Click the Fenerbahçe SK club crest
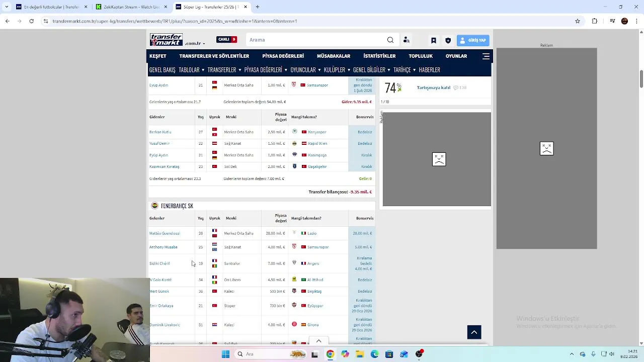Viewport: 644px width, 362px height. pyautogui.click(x=154, y=206)
